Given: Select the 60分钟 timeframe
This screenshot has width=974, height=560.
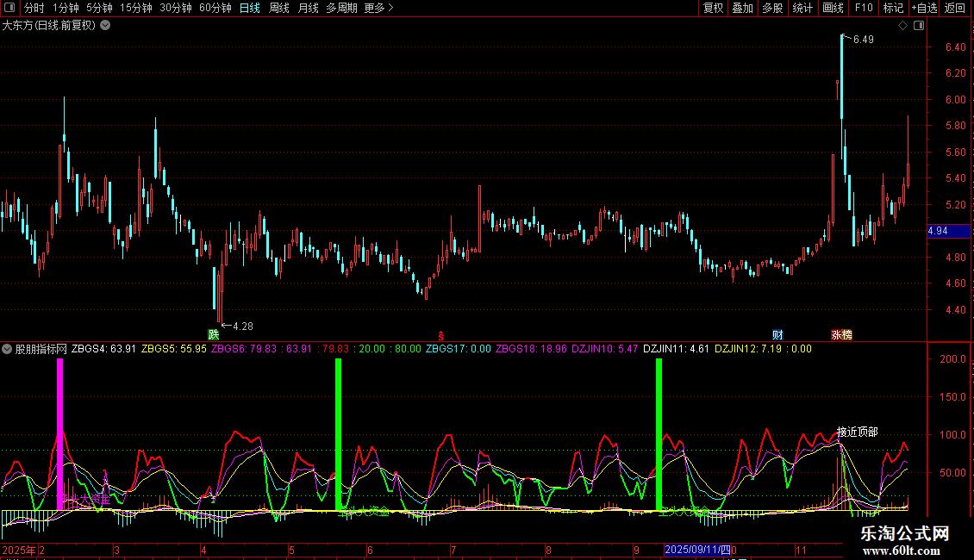Looking at the screenshot, I should 215,8.
